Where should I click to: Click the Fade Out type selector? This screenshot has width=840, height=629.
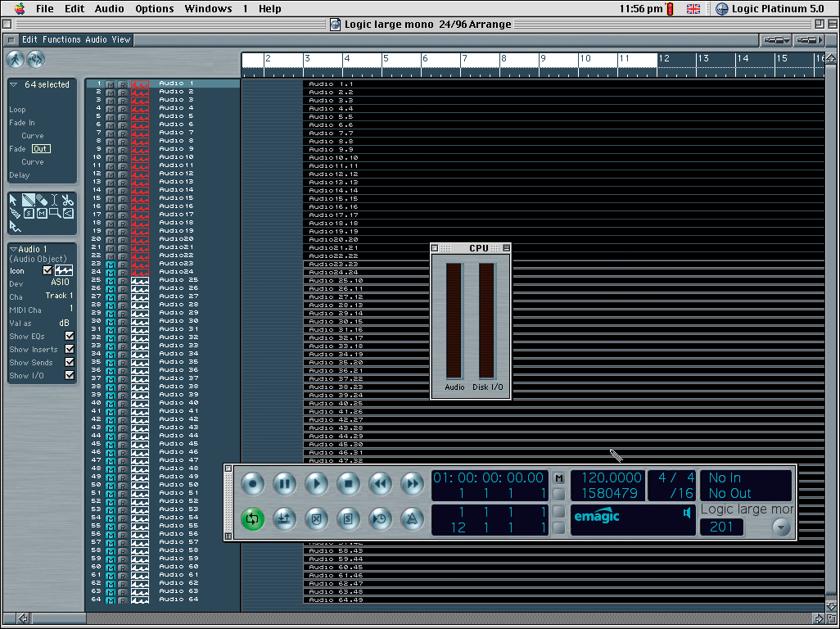41,149
